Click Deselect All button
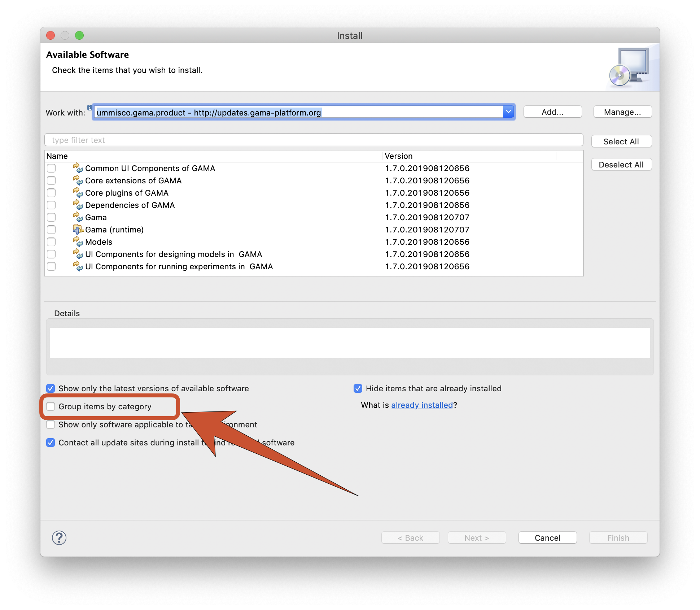 click(621, 165)
